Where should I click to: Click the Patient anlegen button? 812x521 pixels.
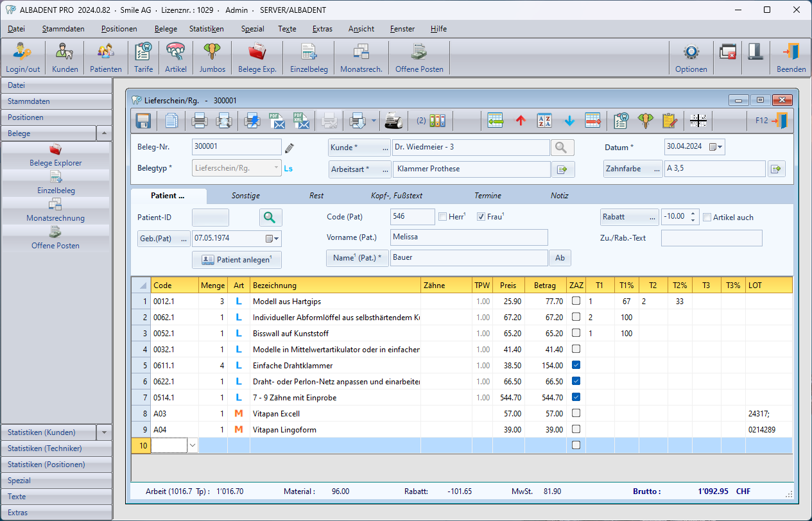point(236,260)
